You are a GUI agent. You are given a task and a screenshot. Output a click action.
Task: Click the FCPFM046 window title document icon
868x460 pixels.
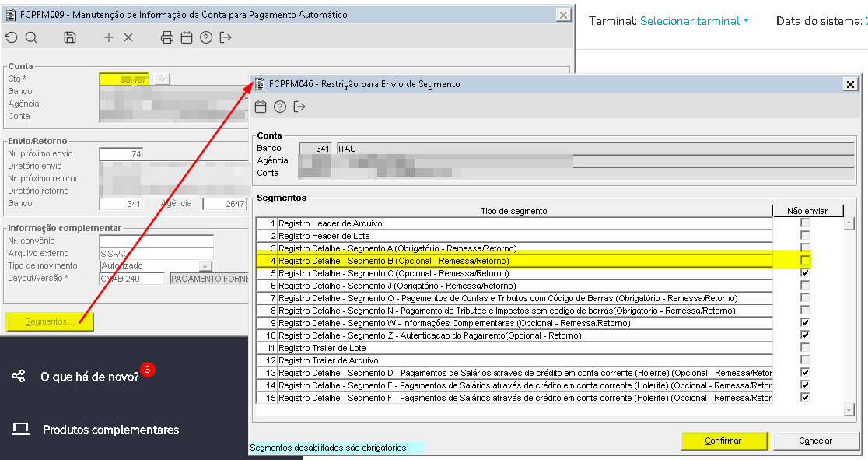click(260, 84)
